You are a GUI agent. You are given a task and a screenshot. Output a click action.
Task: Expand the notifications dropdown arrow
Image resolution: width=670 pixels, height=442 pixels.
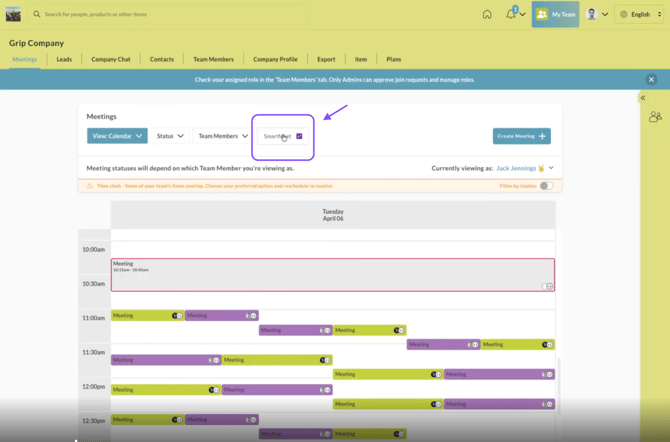(523, 15)
